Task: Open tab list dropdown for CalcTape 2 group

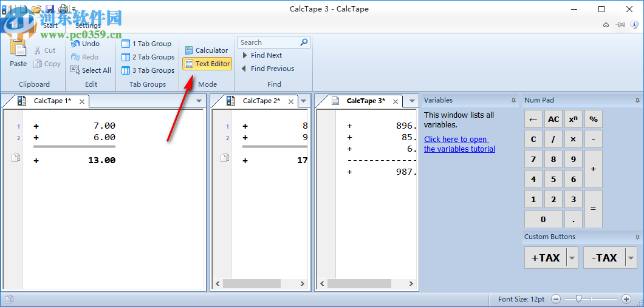Action: 304,101
